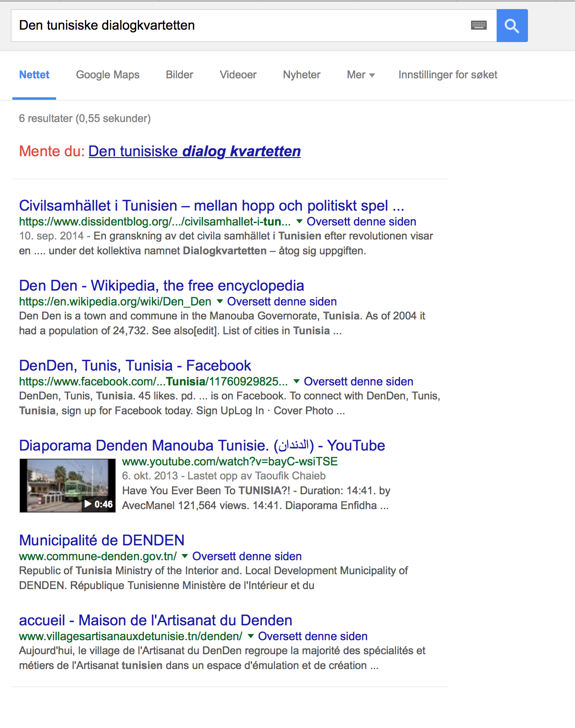Expand the commune-denden.gov.tn dropdown arrow
The width and height of the screenshot is (575, 728).
pyautogui.click(x=185, y=557)
